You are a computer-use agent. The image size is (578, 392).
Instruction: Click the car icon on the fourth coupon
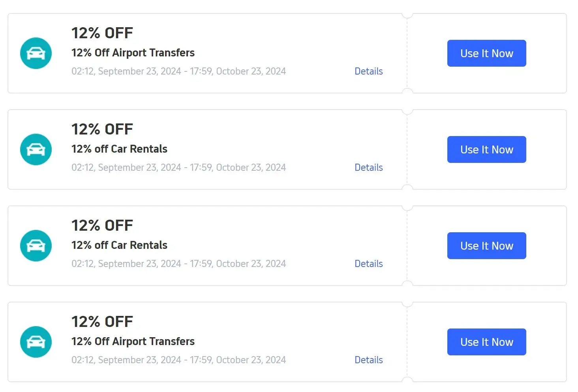[36, 342]
